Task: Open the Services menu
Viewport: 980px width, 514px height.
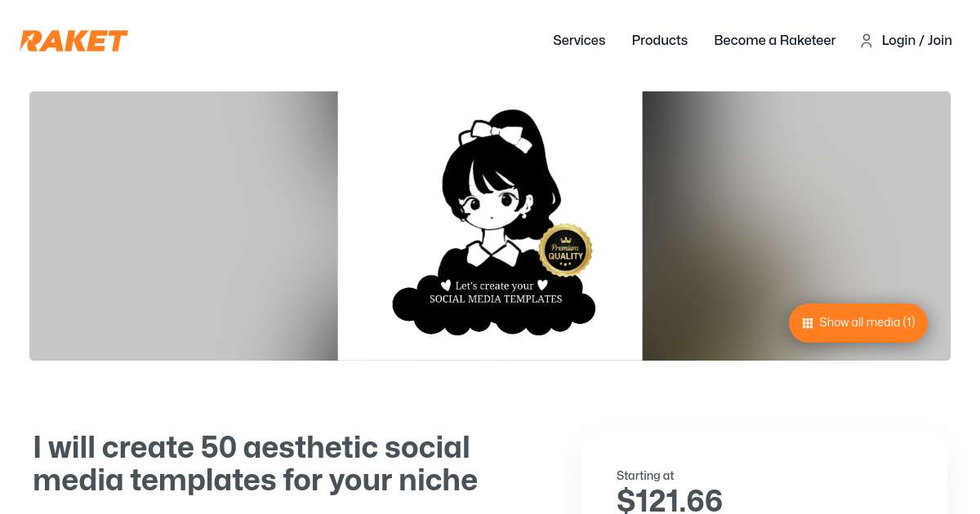Action: coord(579,41)
